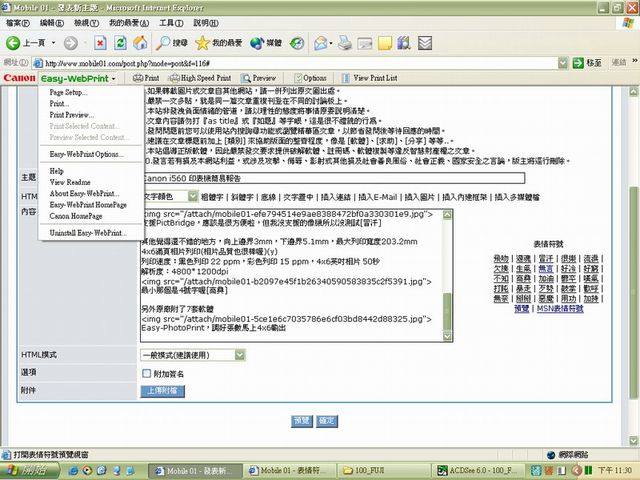Click textarea scrollbar down arrow
Screen dimensions: 640x480
coord(447,336)
